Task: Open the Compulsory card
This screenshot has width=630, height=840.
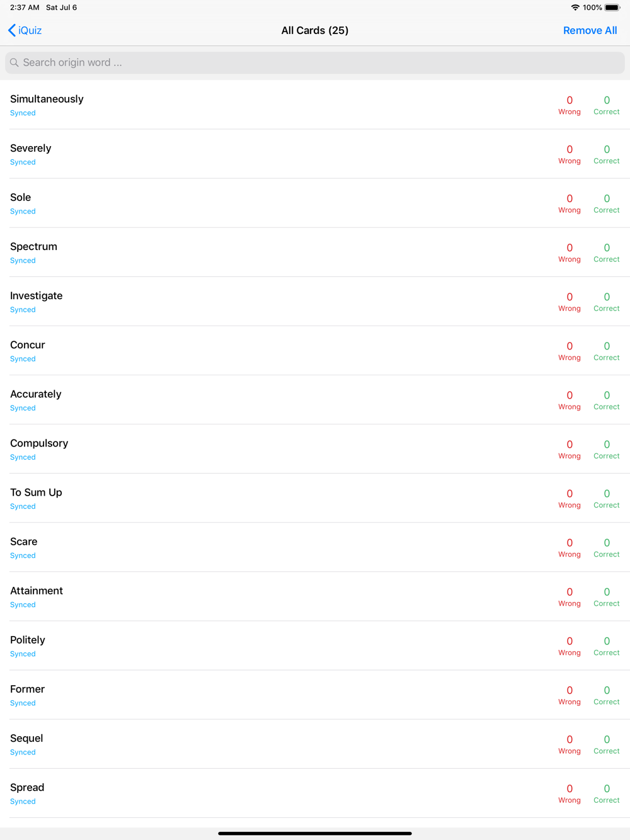Action: pyautogui.click(x=315, y=449)
